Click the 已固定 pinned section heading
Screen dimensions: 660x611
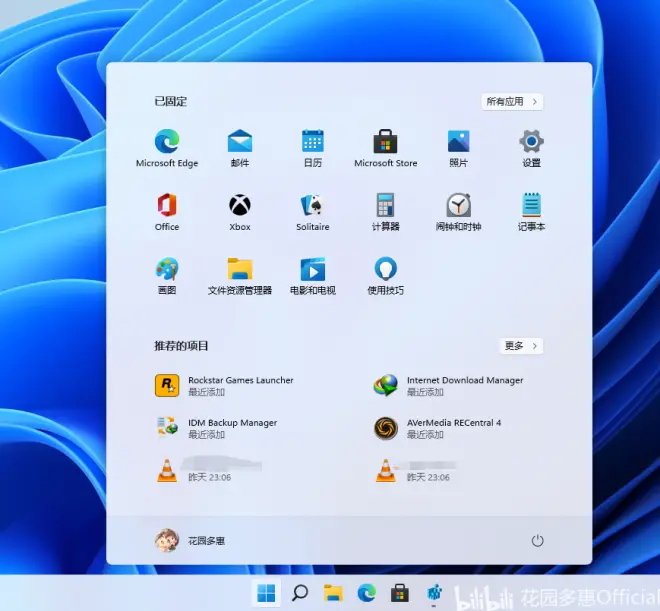coord(171,101)
